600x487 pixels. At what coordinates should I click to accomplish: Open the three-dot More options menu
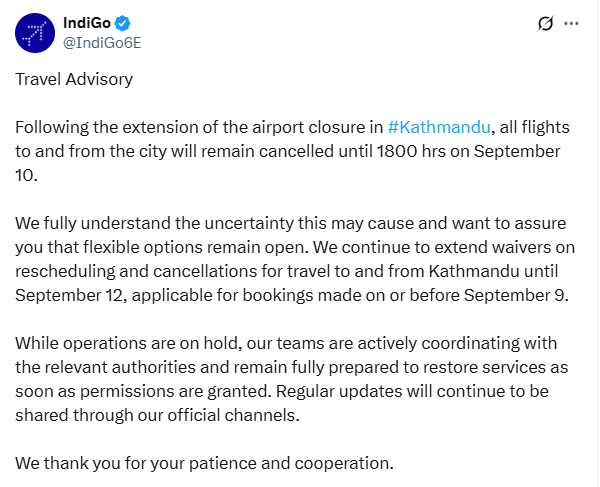(x=571, y=23)
